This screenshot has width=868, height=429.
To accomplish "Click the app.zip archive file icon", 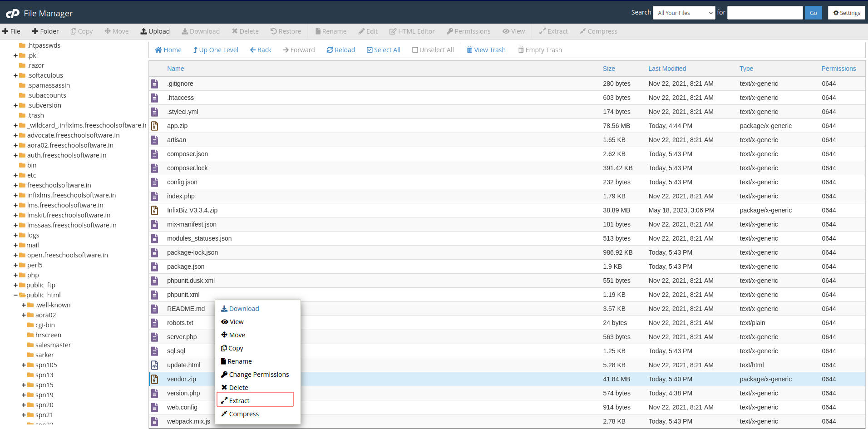I will (155, 126).
